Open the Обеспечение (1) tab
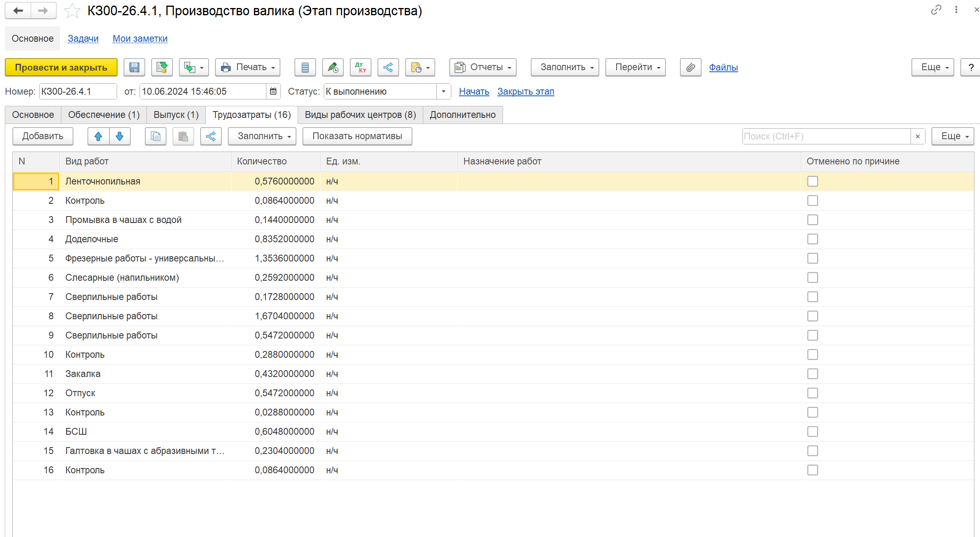Screen dimensions: 980x537 click(x=104, y=115)
